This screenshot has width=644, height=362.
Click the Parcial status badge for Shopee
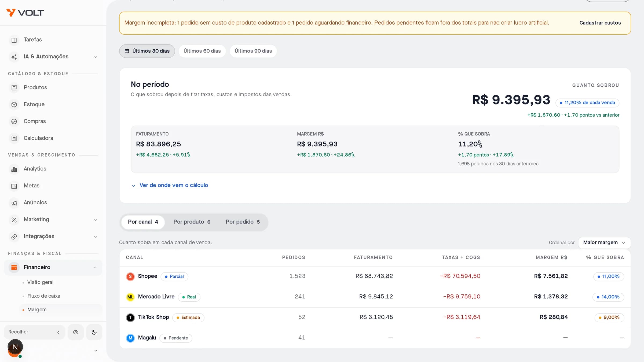[174, 276]
